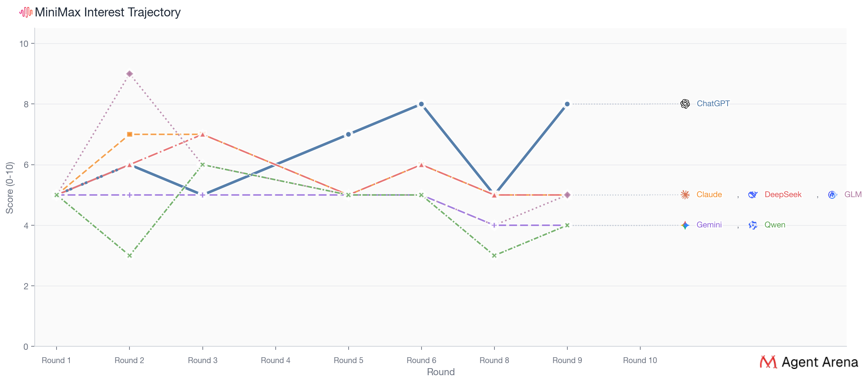
Task: Click Qwen's green X marker at Round 8
Action: [x=494, y=256]
